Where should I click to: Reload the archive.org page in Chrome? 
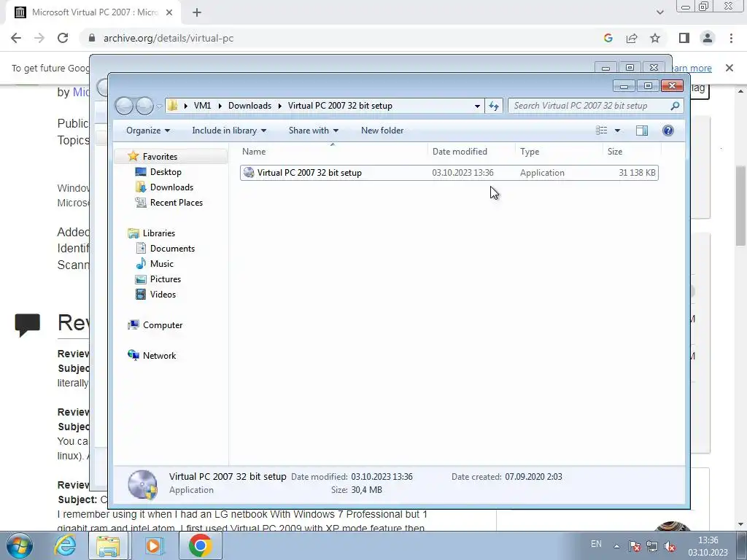[63, 38]
